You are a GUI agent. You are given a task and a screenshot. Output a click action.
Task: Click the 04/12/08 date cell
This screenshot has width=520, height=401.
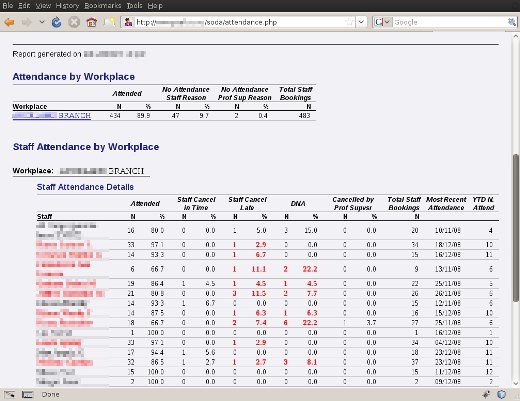(x=448, y=342)
